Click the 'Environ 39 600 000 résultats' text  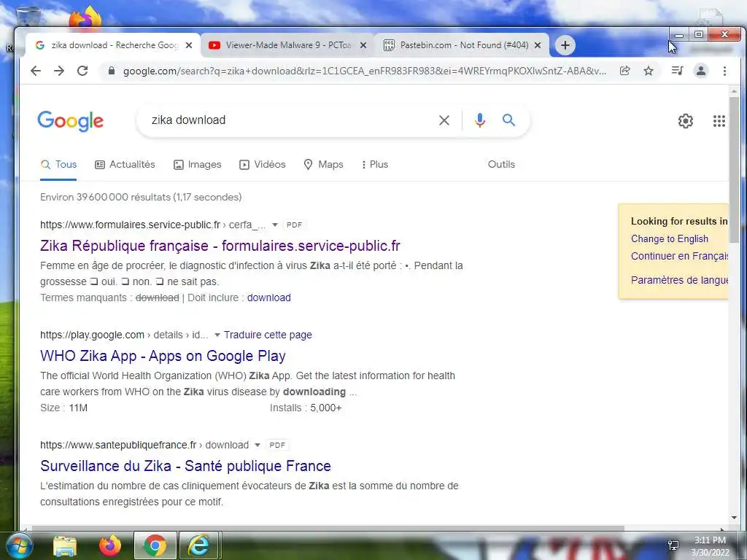click(x=141, y=197)
